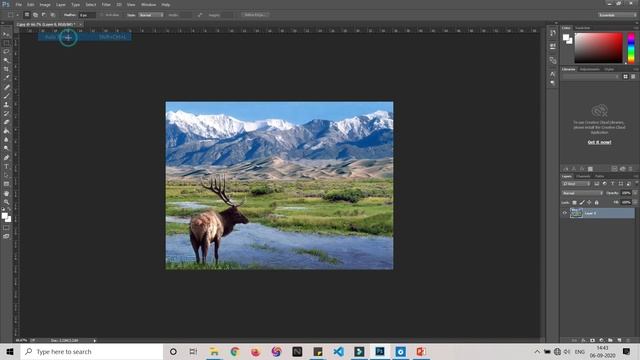The image size is (640, 360).
Task: Select the Eyedropper tool
Action: coord(6,78)
